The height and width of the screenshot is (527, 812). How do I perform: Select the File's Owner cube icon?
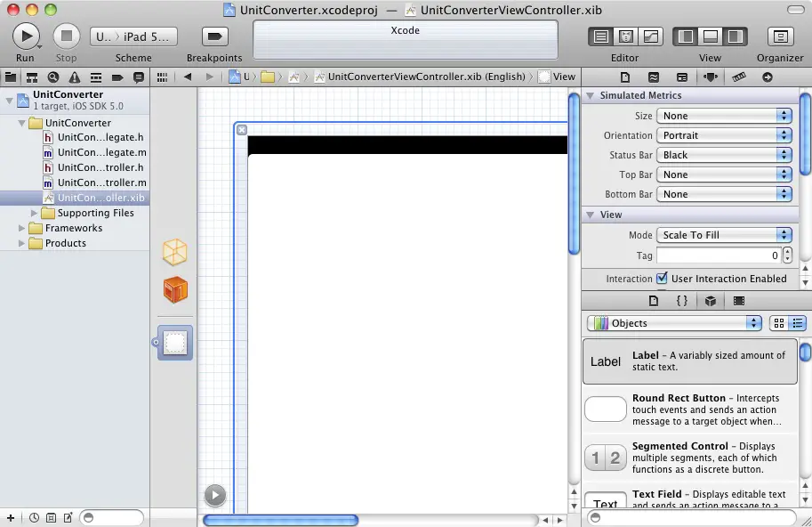click(175, 253)
